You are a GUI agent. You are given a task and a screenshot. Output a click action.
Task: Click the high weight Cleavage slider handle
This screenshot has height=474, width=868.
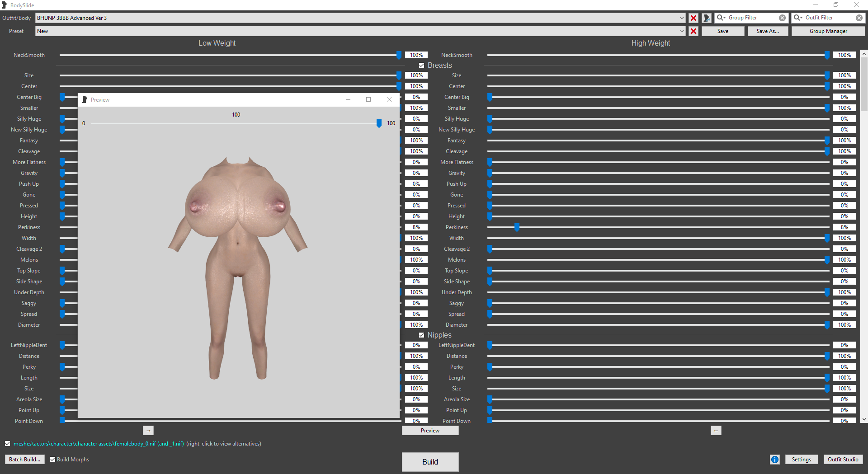pos(827,151)
